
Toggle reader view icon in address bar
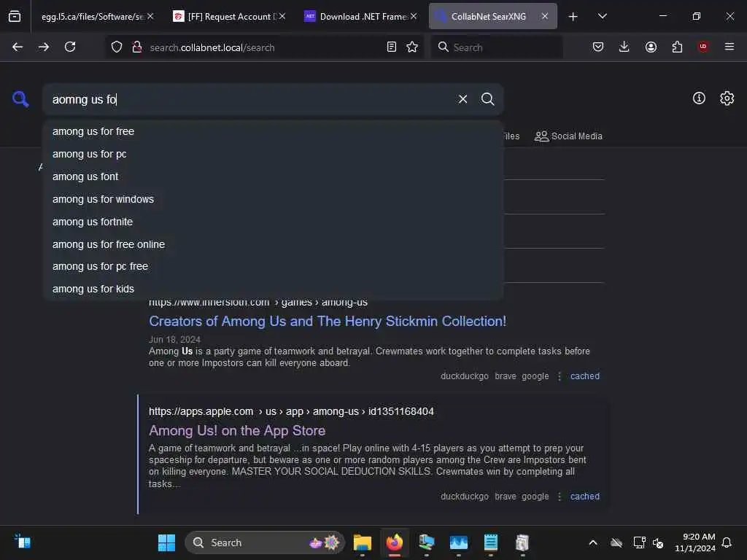pos(392,47)
